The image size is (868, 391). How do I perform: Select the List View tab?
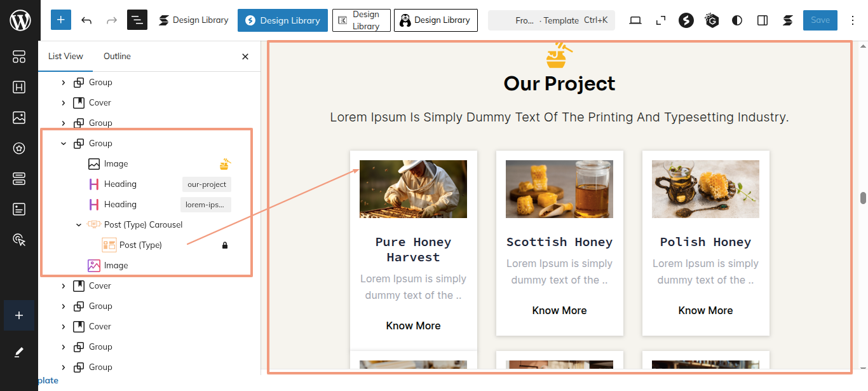pyautogui.click(x=65, y=57)
